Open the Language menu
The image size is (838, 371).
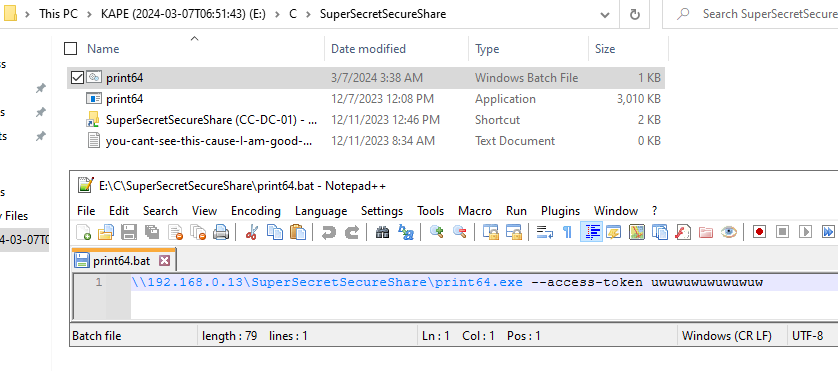click(x=321, y=211)
